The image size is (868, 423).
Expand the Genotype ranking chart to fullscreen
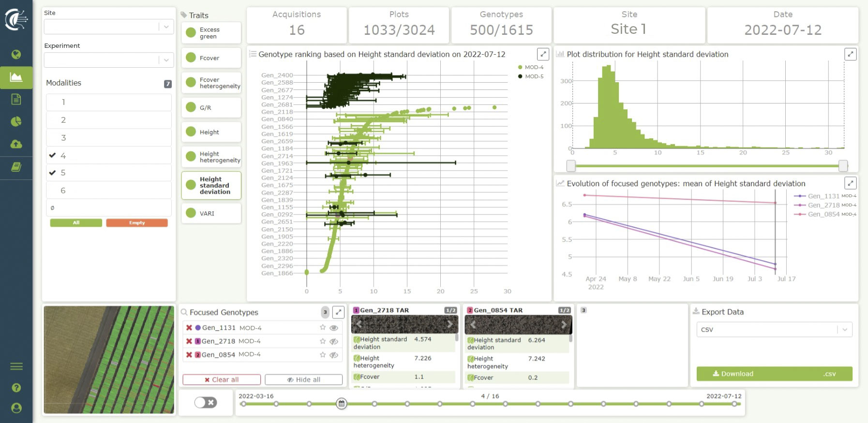point(543,54)
